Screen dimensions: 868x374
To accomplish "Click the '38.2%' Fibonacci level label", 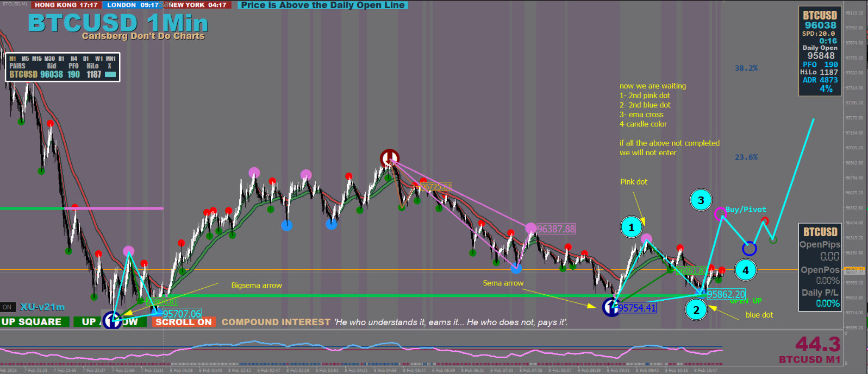I will point(746,68).
